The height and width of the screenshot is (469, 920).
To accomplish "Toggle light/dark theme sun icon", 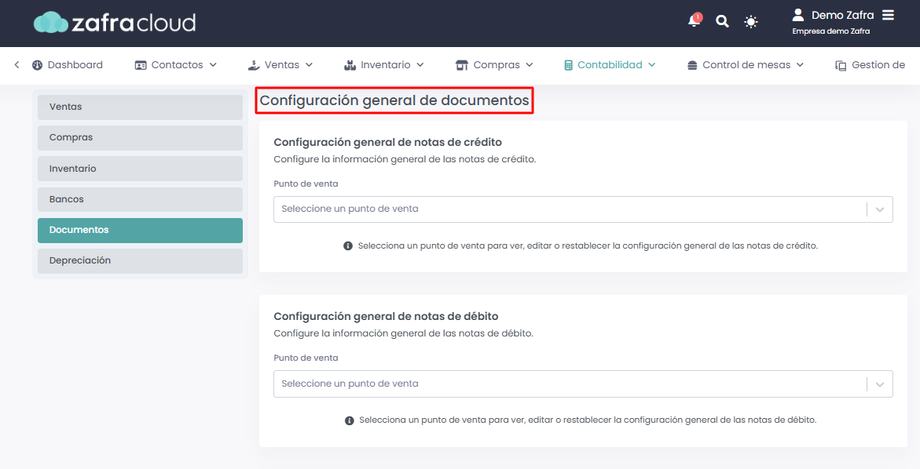I will click(751, 22).
